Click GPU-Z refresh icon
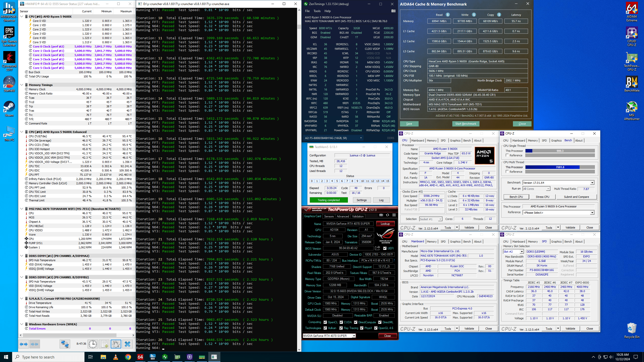644x362 pixels. tap(387, 215)
